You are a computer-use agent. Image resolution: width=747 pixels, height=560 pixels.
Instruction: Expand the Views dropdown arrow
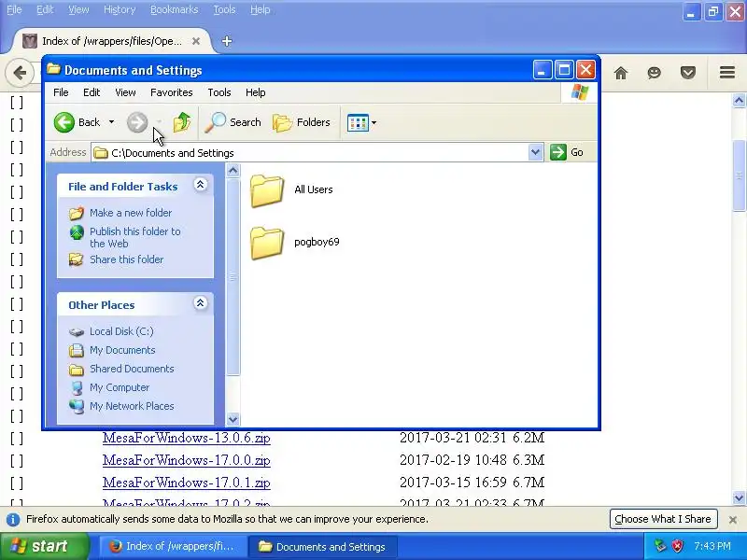click(x=374, y=122)
